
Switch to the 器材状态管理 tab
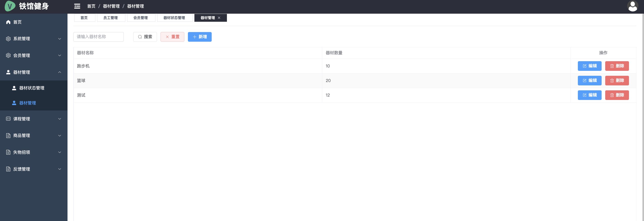click(174, 18)
